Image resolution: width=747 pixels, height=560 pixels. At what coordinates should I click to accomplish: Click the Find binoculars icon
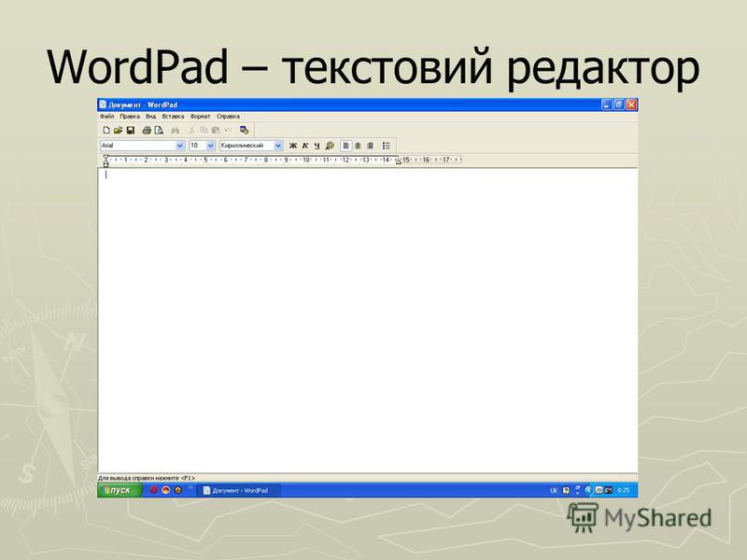176,130
